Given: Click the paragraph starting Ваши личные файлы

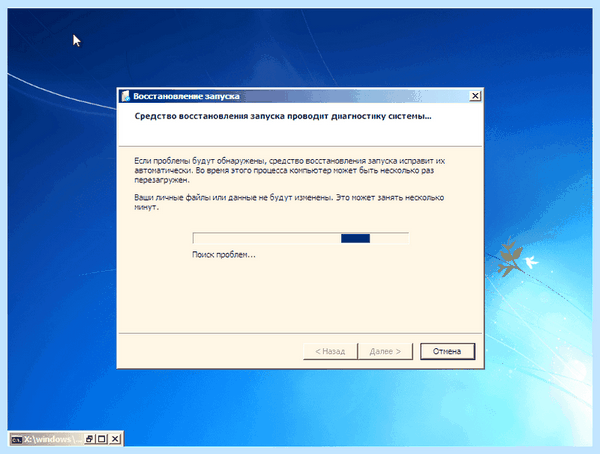Looking at the screenshot, I should tap(289, 202).
